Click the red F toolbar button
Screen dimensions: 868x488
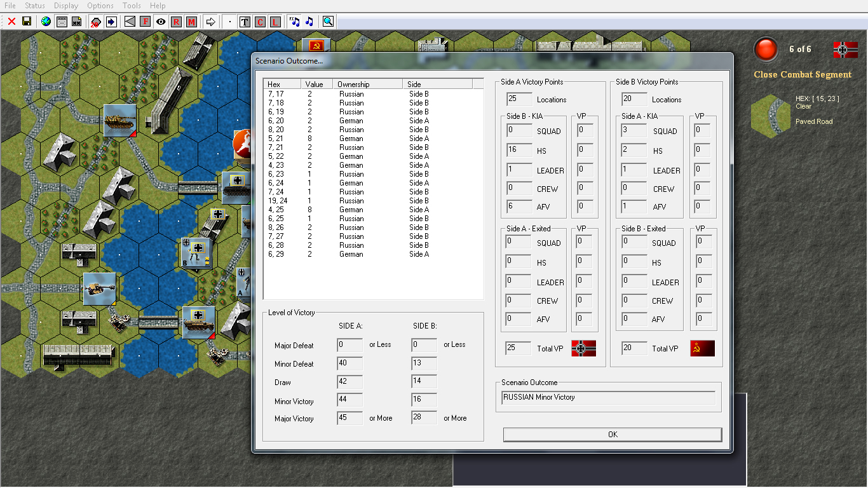[146, 22]
